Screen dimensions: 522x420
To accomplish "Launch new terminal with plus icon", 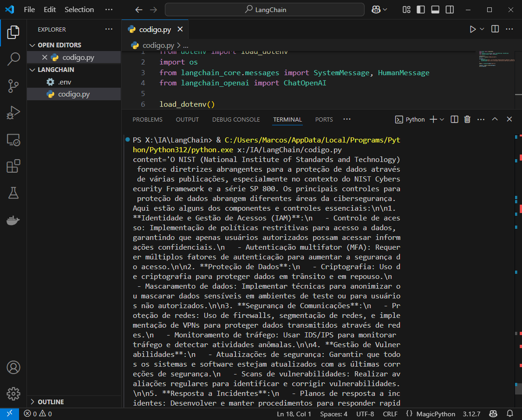I will click(433, 119).
